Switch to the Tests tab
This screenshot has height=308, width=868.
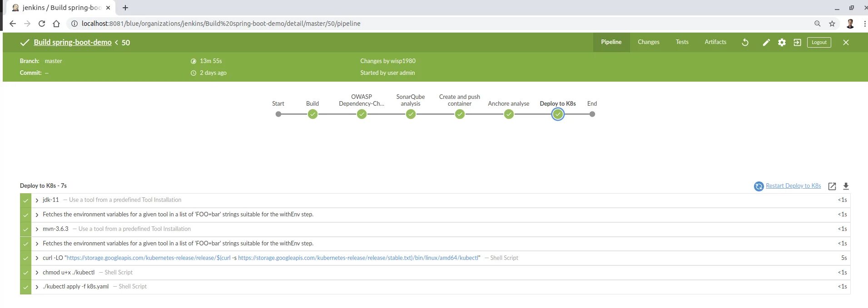point(682,42)
